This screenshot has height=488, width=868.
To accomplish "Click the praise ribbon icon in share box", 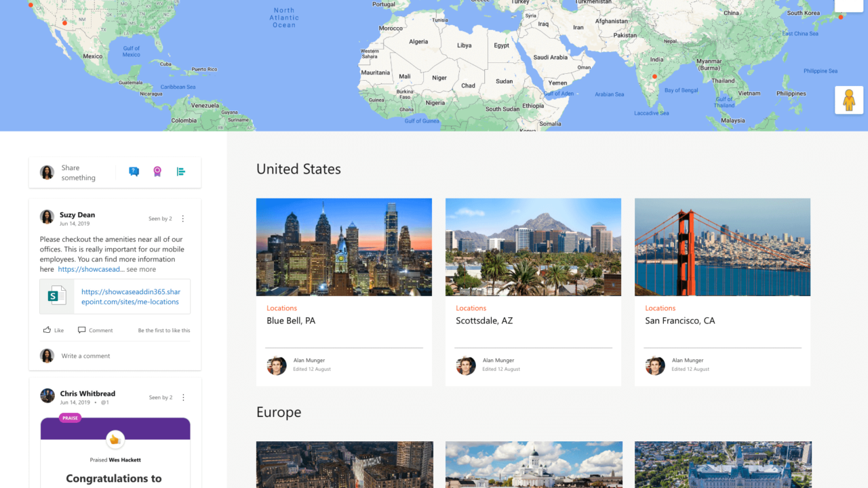I will point(157,172).
